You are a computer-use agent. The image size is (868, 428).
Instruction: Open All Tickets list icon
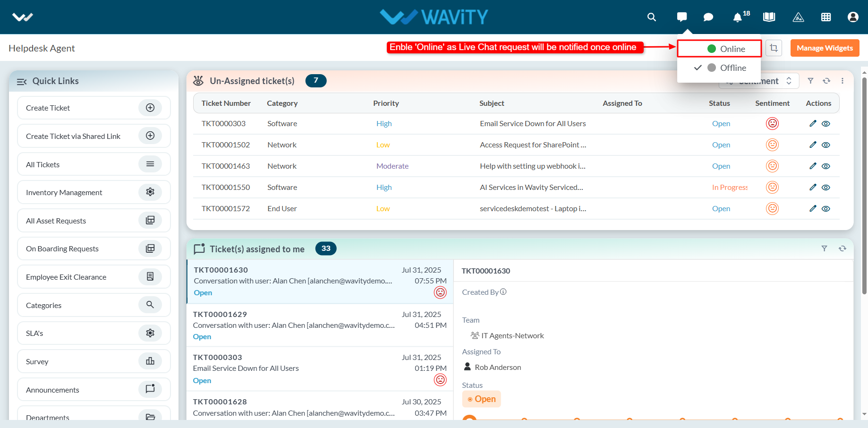(150, 164)
